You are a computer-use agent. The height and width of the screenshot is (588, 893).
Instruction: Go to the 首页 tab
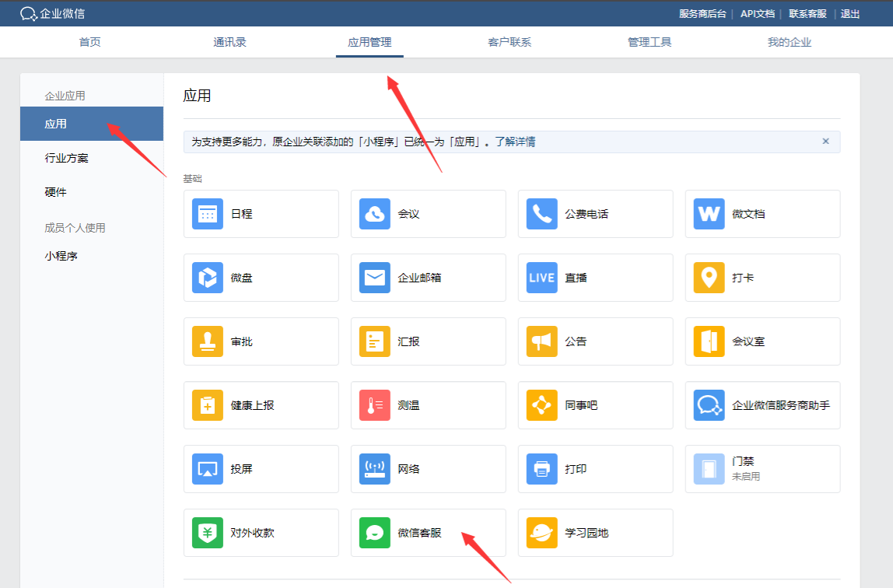(x=90, y=42)
